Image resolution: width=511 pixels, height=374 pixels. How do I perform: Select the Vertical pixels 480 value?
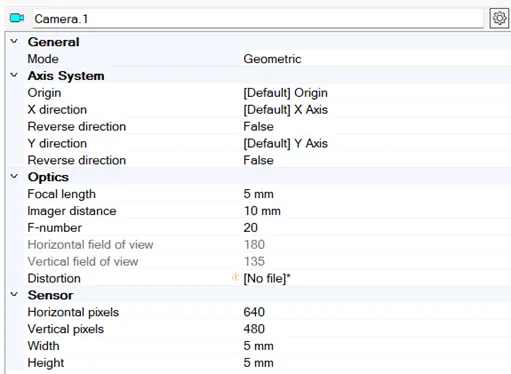254,329
